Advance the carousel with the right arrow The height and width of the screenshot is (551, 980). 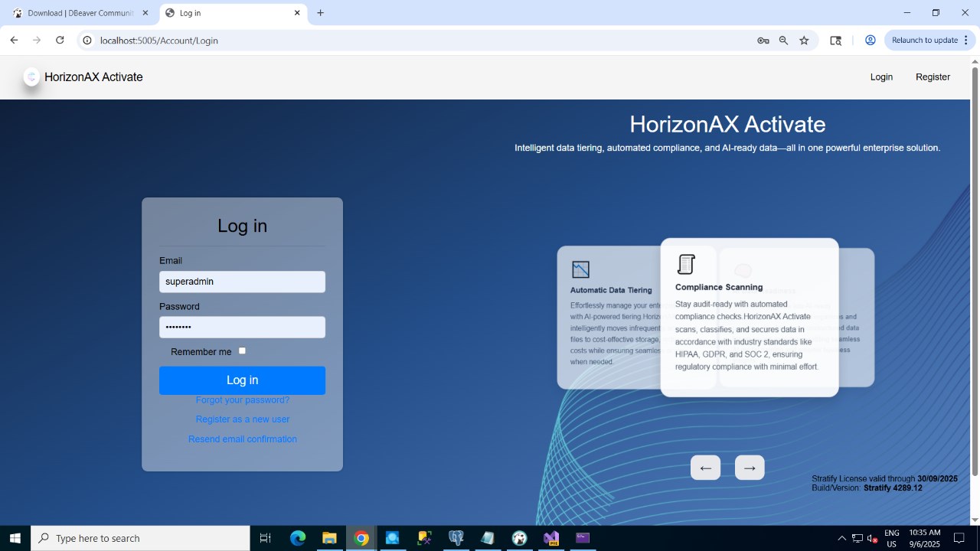pos(750,468)
